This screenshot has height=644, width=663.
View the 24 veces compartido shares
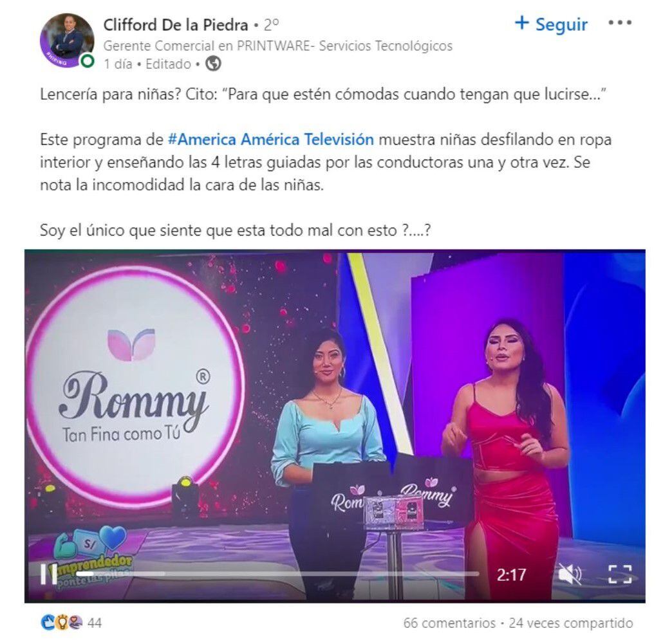[571, 623]
